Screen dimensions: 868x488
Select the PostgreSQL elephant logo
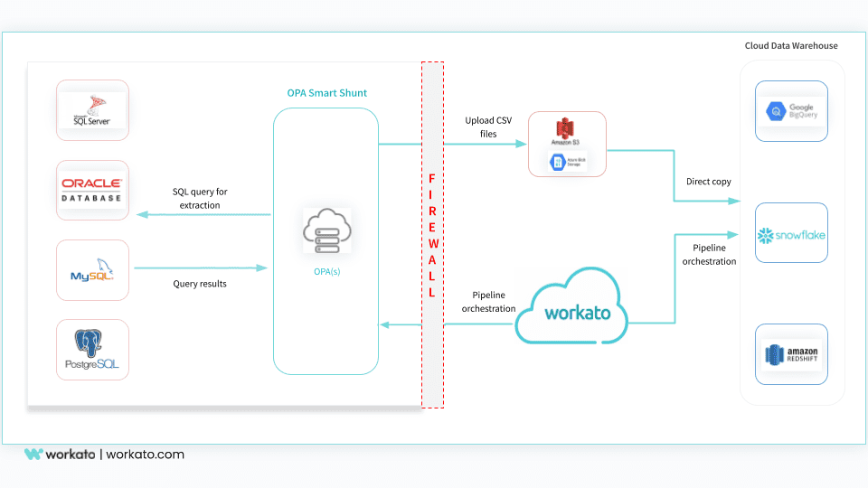(92, 349)
